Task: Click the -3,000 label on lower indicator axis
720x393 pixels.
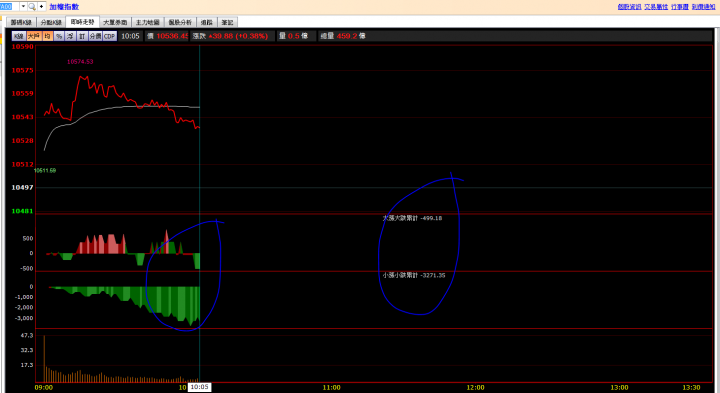Action: 24,318
